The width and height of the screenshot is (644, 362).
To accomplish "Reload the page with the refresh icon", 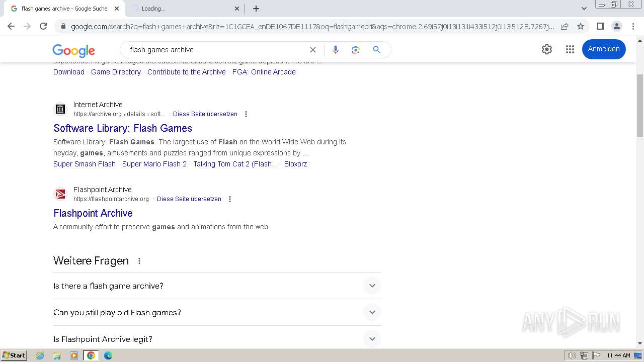I will (43, 26).
